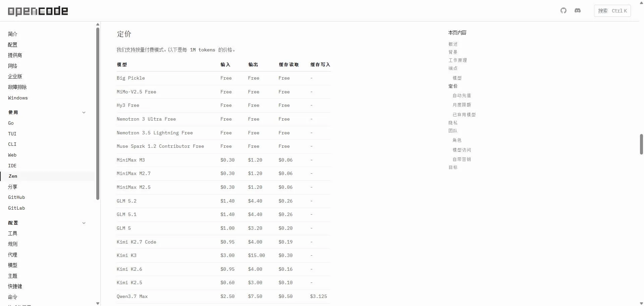Select CLI in the sidebar
Viewport: 644px width, 306px height.
12,144
